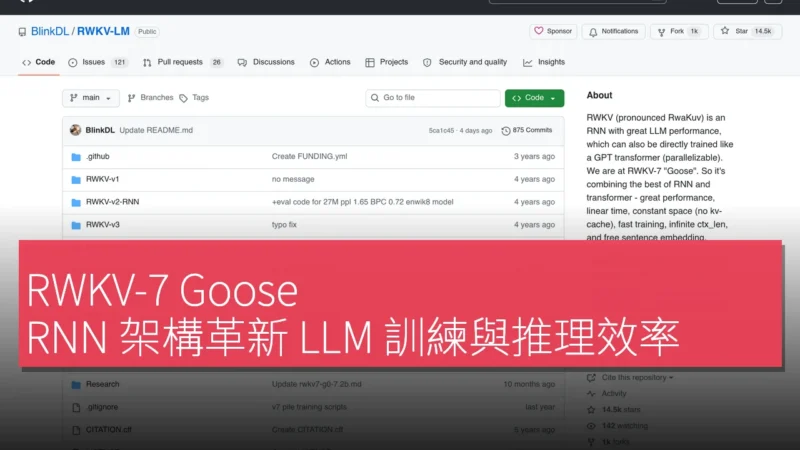Click the tag icon beside Tags
This screenshot has width=800, height=450.
pyautogui.click(x=184, y=98)
